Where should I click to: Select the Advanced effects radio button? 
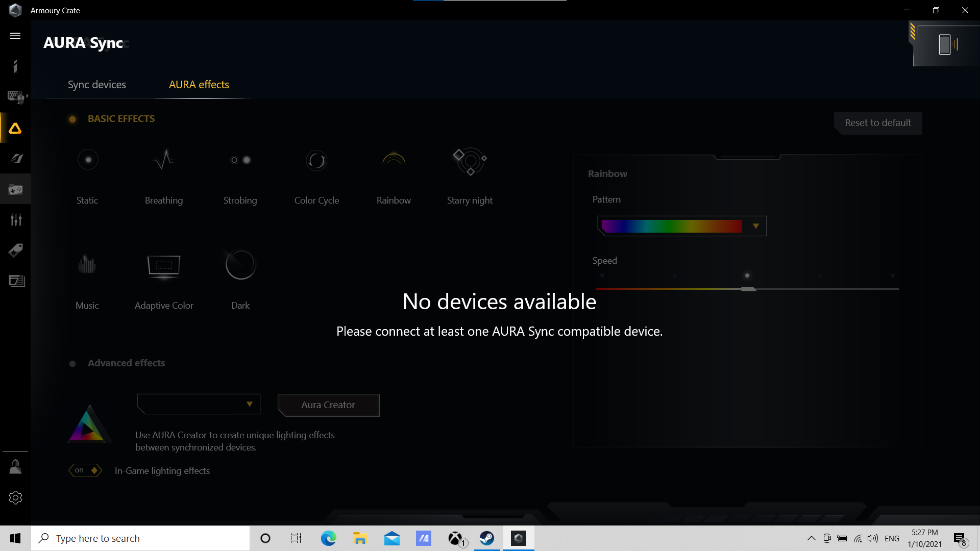[72, 364]
